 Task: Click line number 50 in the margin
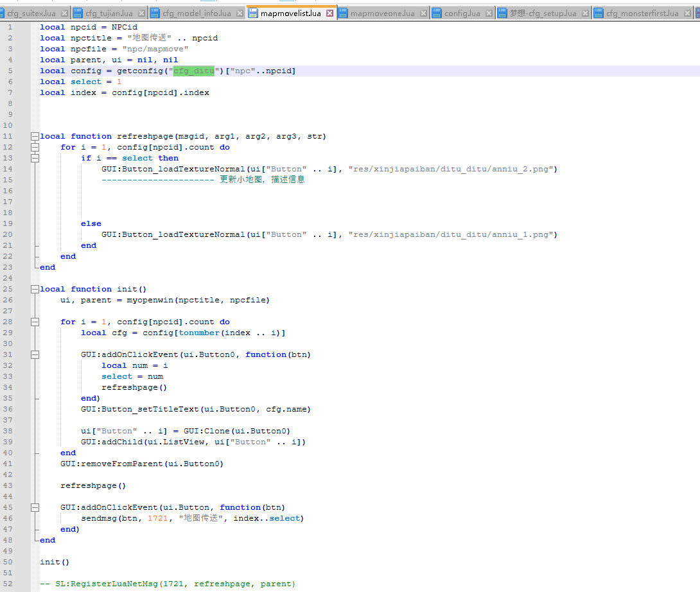9,562
